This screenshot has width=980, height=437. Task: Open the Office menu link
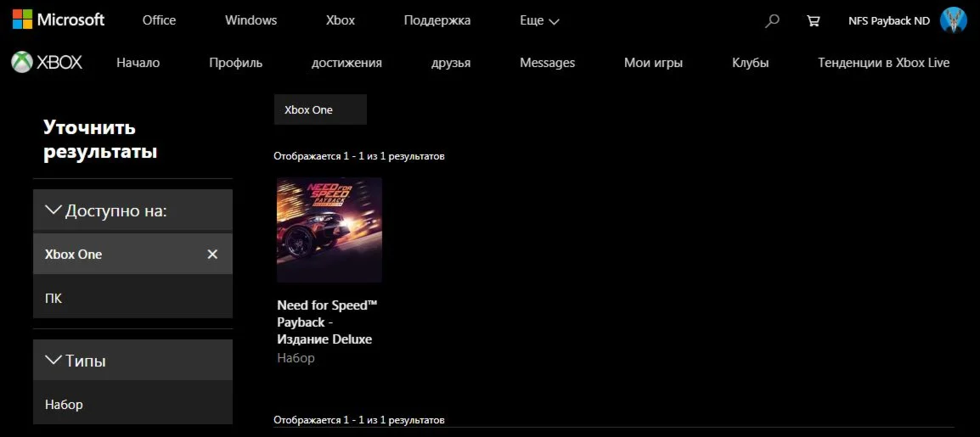click(159, 20)
